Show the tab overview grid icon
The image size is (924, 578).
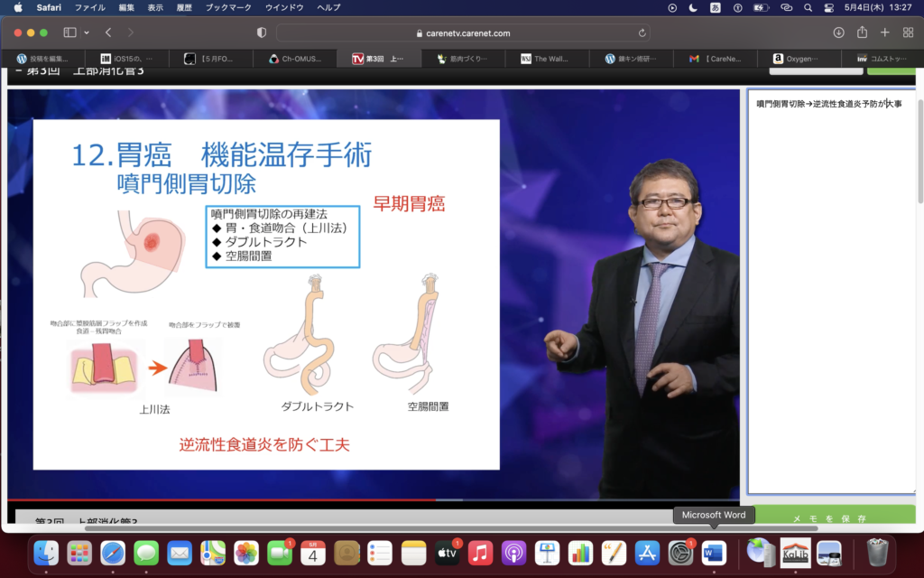[908, 33]
